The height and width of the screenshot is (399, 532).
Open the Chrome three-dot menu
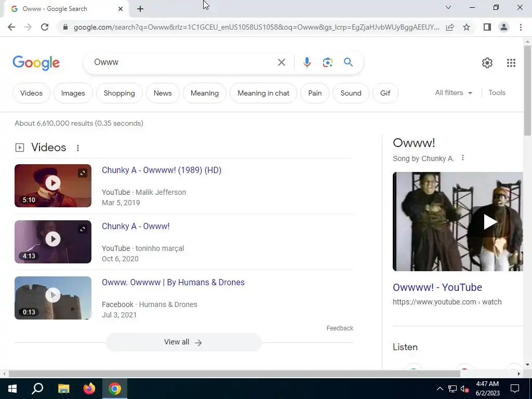click(x=521, y=27)
